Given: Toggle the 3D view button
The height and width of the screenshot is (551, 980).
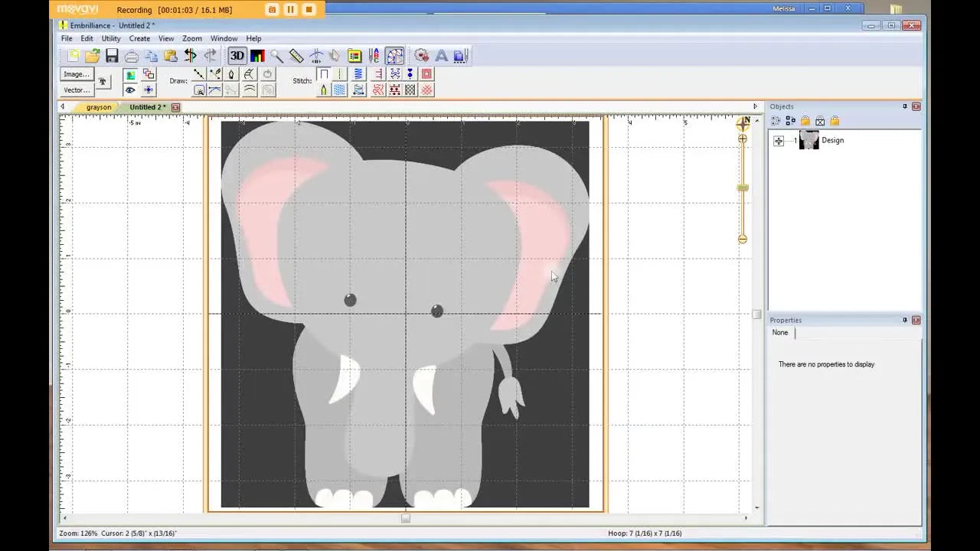Looking at the screenshot, I should coord(237,56).
